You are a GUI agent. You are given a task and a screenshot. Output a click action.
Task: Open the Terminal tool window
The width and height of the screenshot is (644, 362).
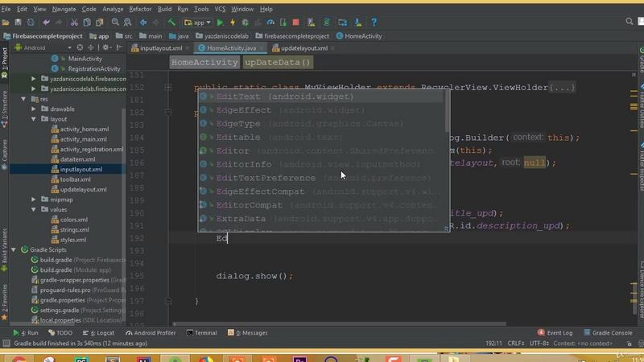pyautogui.click(x=202, y=333)
